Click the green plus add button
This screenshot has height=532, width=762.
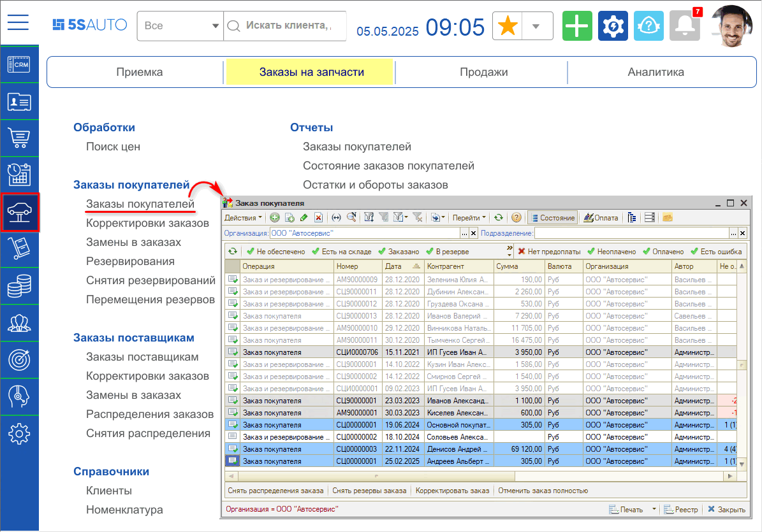click(577, 26)
